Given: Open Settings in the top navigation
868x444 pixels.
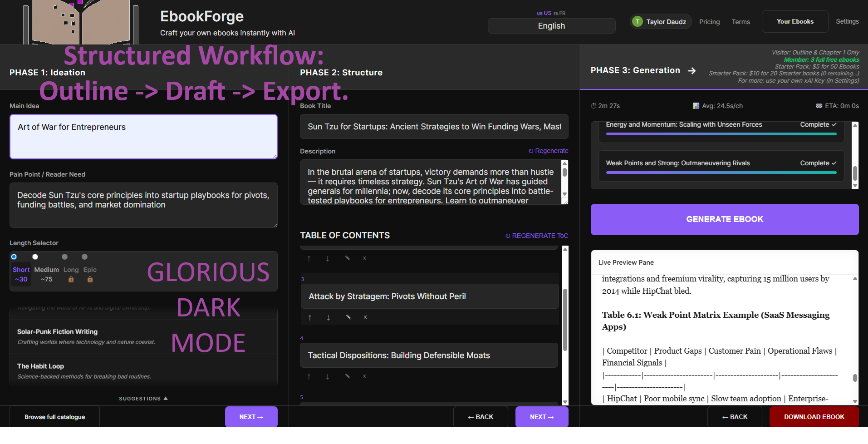Looking at the screenshot, I should pyautogui.click(x=847, y=21).
